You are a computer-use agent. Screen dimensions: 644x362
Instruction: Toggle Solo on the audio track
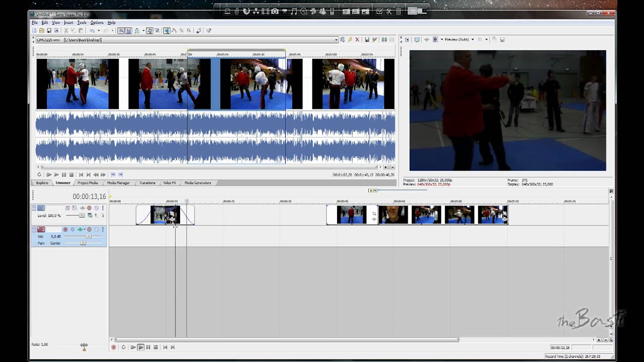pos(103,229)
